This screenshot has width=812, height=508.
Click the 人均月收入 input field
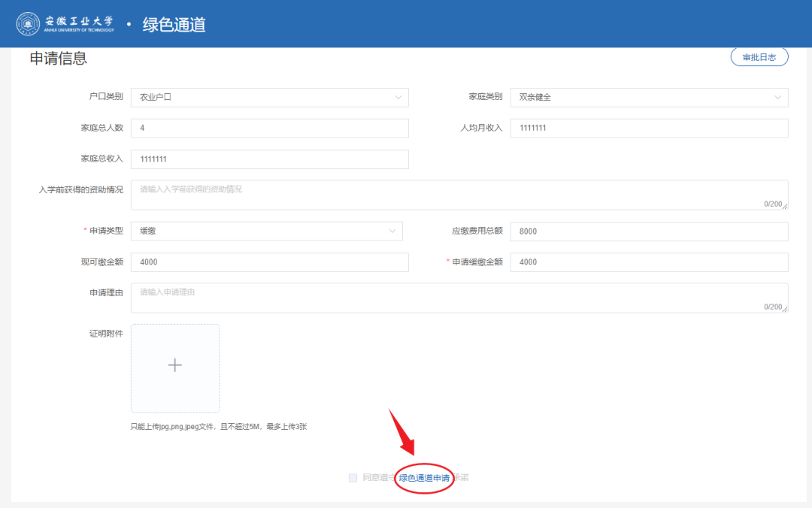tap(649, 128)
